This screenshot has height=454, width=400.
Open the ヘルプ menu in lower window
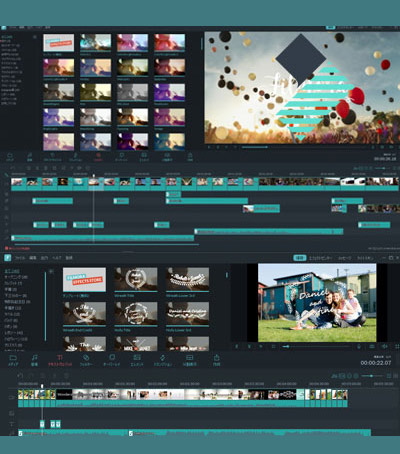57,258
